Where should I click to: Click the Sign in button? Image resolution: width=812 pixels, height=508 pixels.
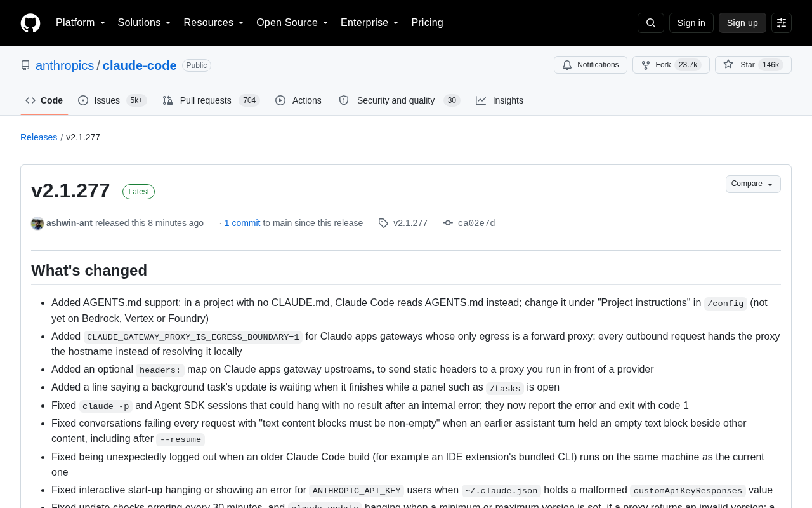click(x=691, y=23)
